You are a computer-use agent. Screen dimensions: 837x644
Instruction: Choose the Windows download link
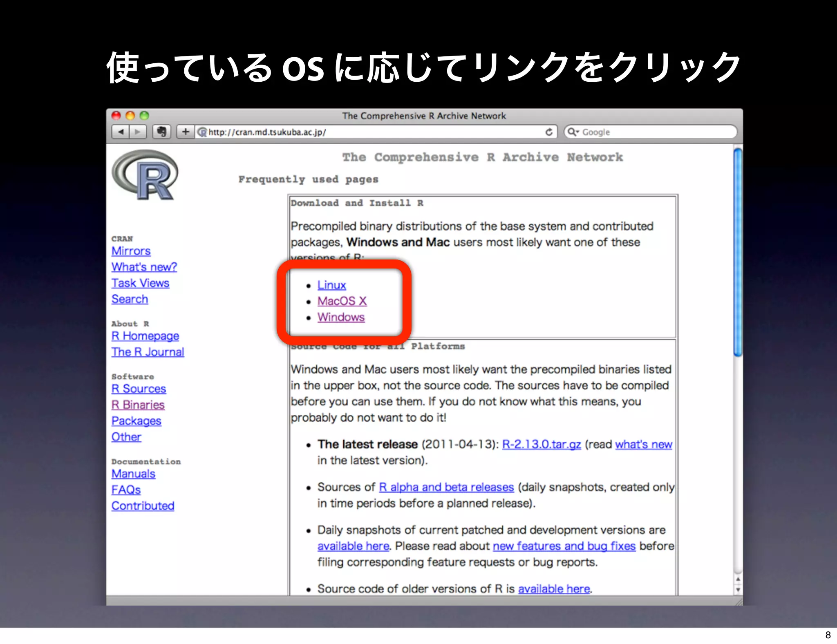point(341,317)
